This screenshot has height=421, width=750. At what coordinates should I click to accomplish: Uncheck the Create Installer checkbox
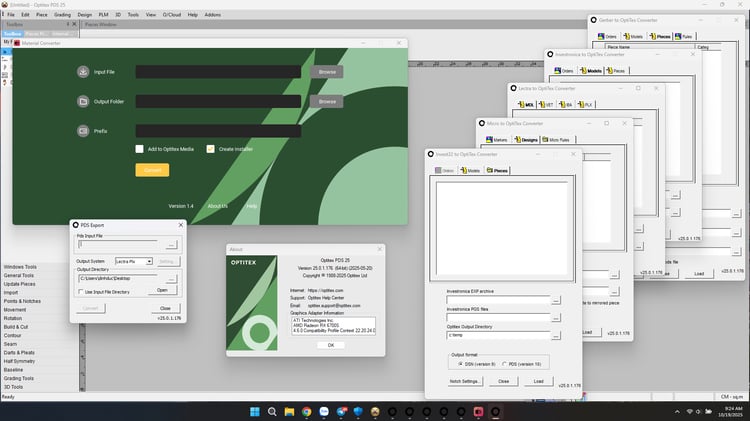[x=211, y=149]
